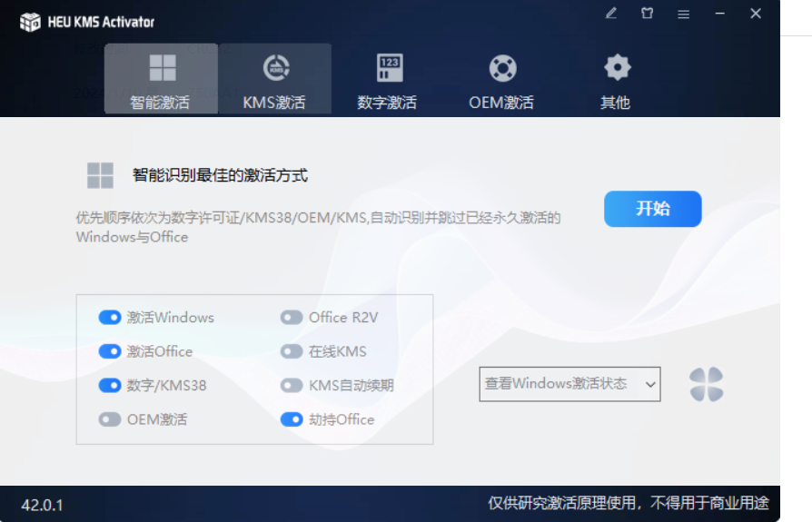Click the version number 42.0.1
812x522 pixels.
42,505
